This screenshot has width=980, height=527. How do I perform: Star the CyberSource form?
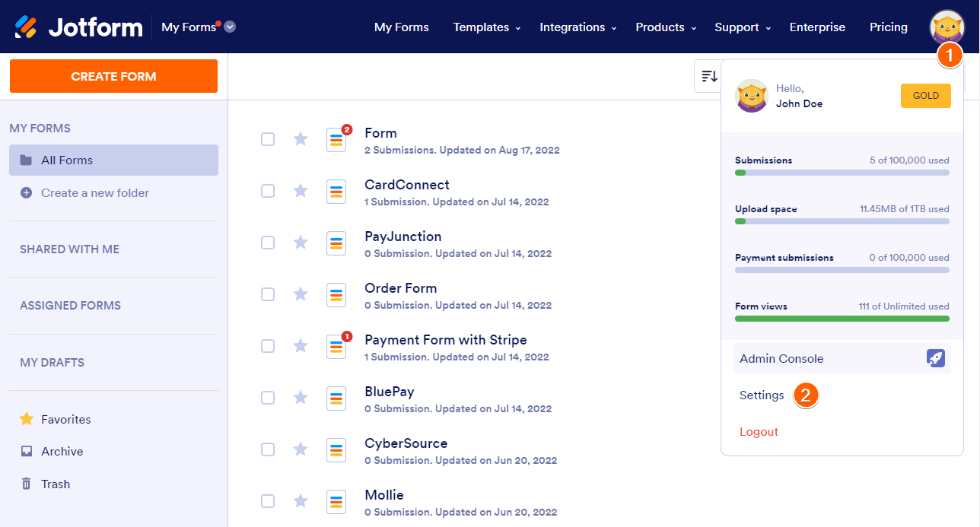301,449
